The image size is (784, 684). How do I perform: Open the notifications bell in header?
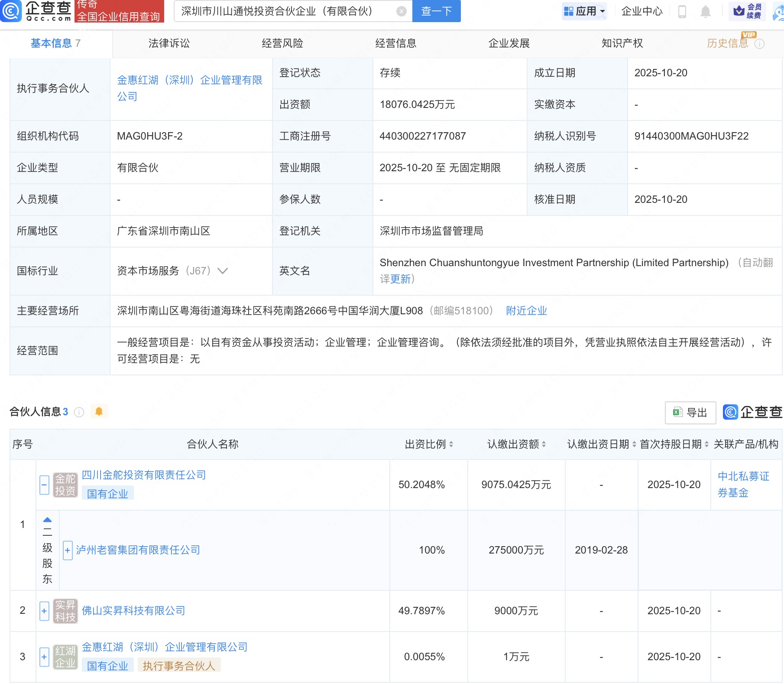pos(705,11)
